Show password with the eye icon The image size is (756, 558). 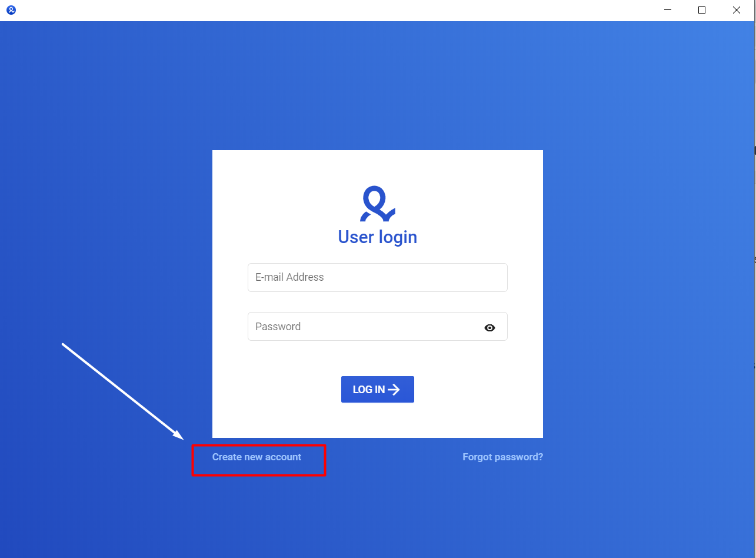489,328
